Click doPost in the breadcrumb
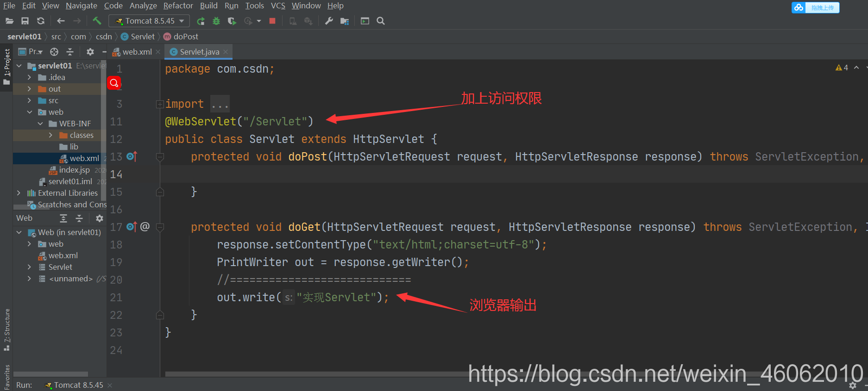This screenshot has height=391, width=868. [181, 37]
